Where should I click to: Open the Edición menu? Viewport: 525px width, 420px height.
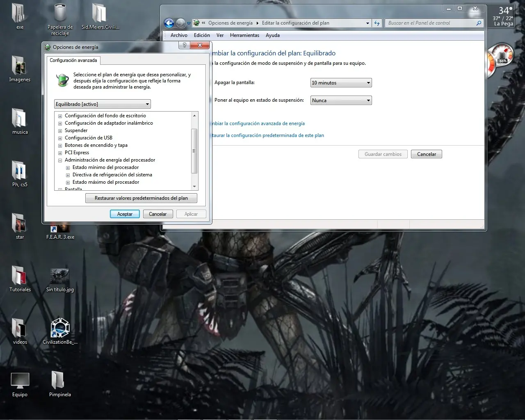[x=202, y=35]
